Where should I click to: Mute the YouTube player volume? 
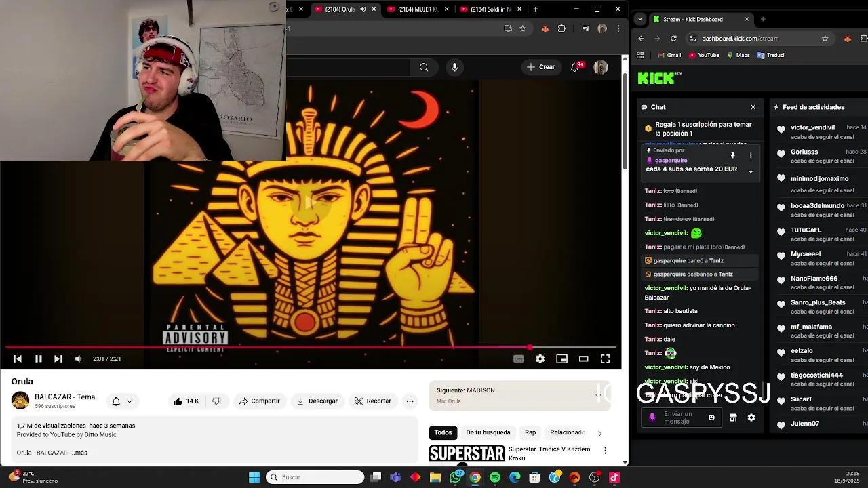coord(79,359)
